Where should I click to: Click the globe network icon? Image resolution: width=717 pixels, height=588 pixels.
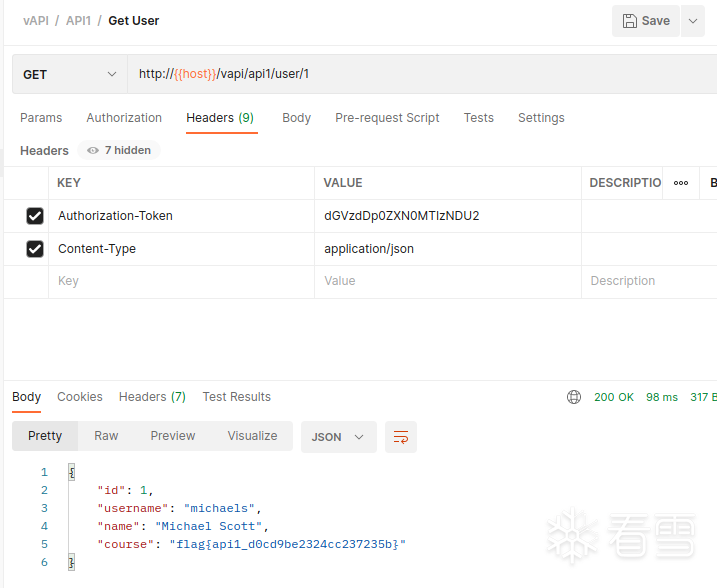[574, 397]
